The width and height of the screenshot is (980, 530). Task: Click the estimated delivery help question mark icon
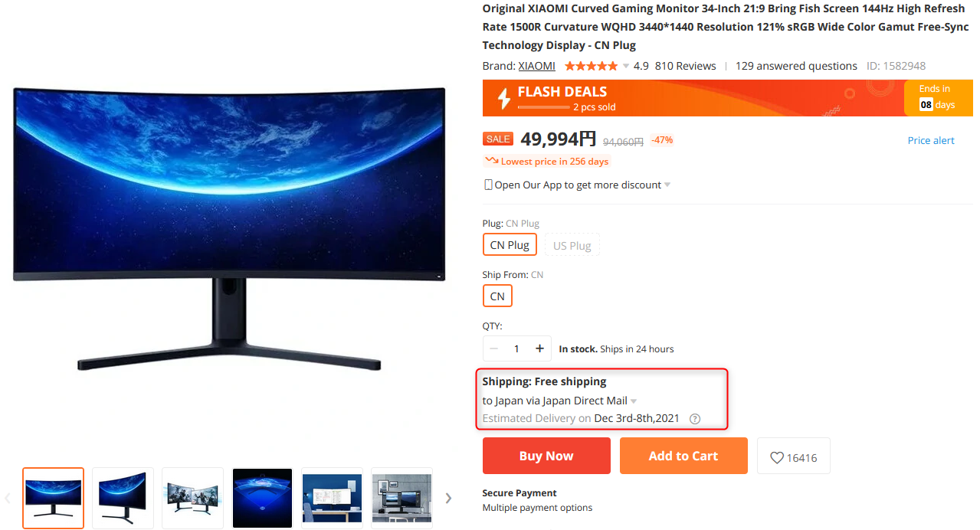point(695,419)
